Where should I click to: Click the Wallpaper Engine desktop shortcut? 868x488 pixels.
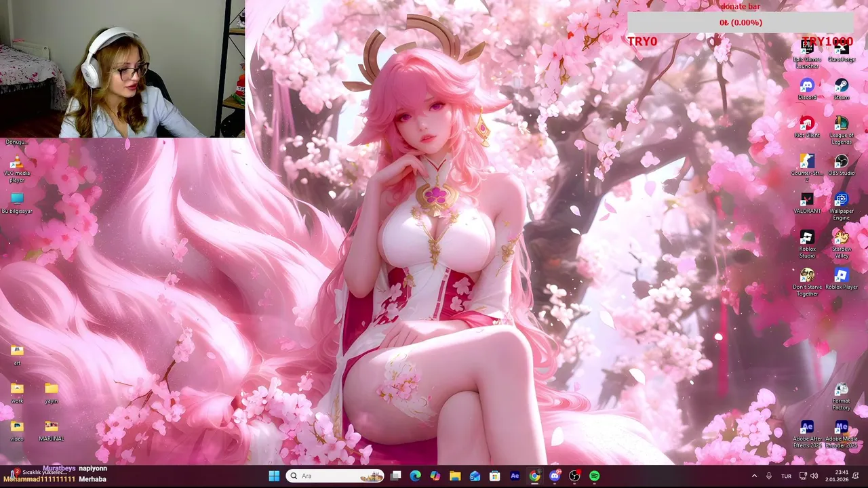coord(842,206)
